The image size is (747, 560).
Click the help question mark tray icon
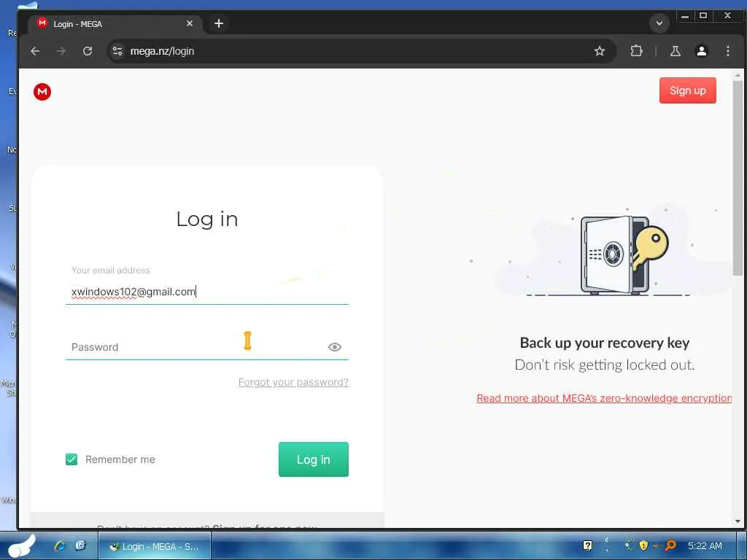588,545
